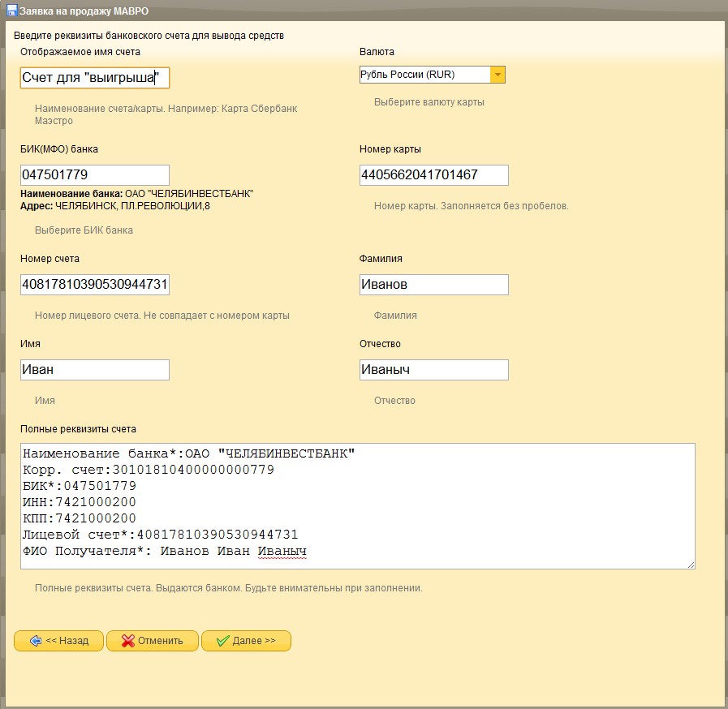The height and width of the screenshot is (709, 728).
Task: Click the green checkmark icon
Action: [x=223, y=641]
